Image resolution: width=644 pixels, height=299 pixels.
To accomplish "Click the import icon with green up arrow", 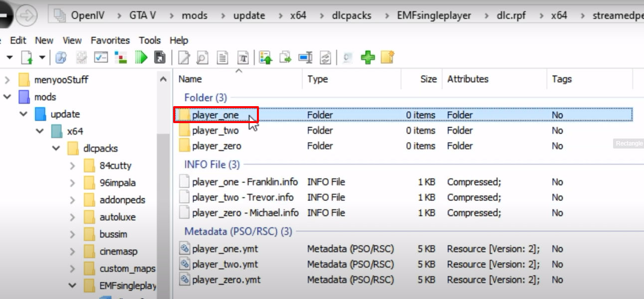I will 266,57.
